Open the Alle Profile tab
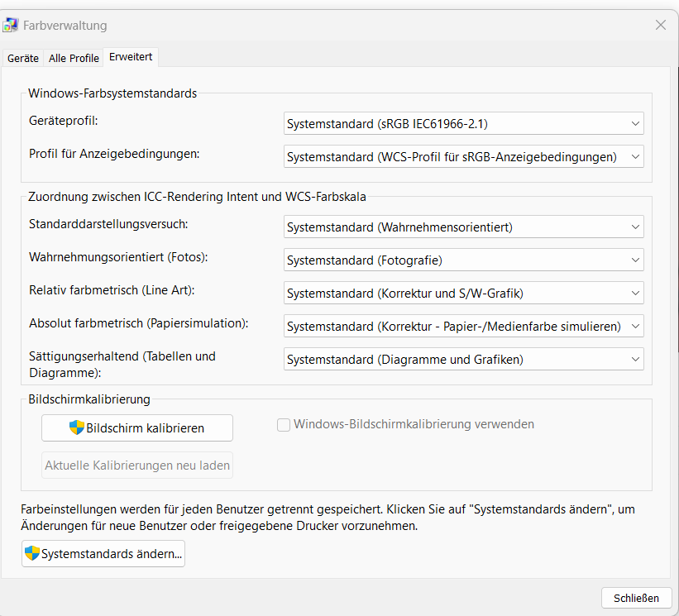679x616 pixels. pos(74,58)
